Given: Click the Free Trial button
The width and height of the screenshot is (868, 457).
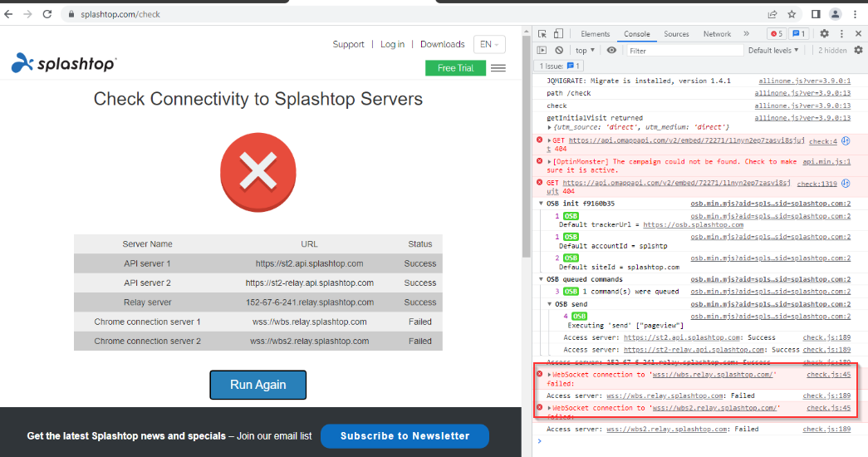Looking at the screenshot, I should [x=455, y=68].
